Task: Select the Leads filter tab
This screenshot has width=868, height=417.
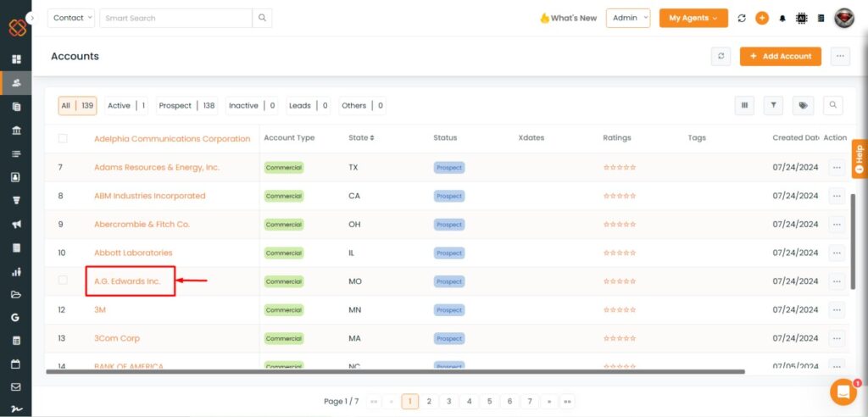Action: point(309,105)
